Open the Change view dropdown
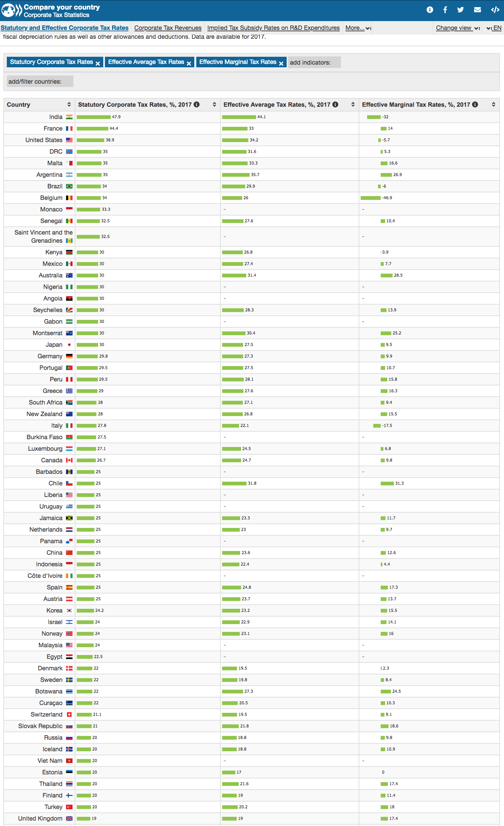This screenshot has height=826, width=504. click(457, 28)
